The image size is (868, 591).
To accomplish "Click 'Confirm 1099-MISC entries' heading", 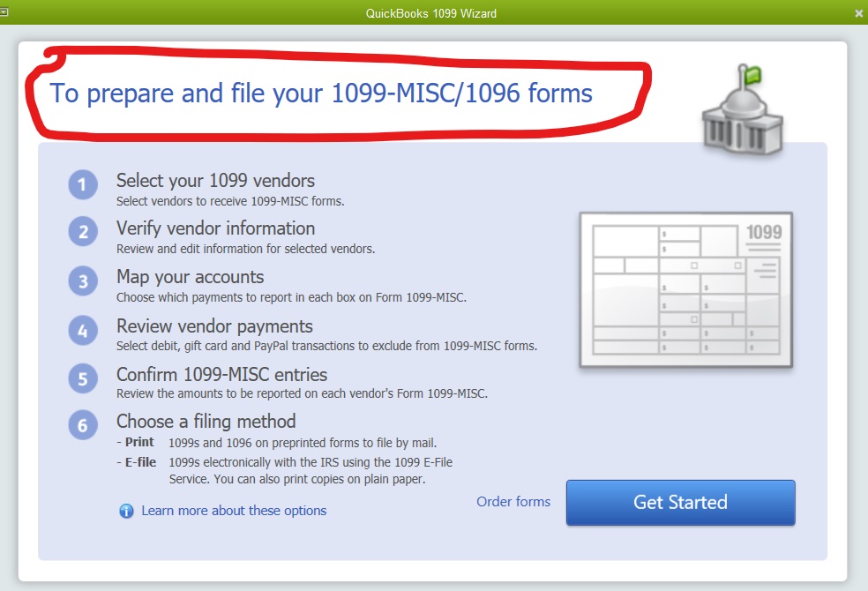I will 221,375.
